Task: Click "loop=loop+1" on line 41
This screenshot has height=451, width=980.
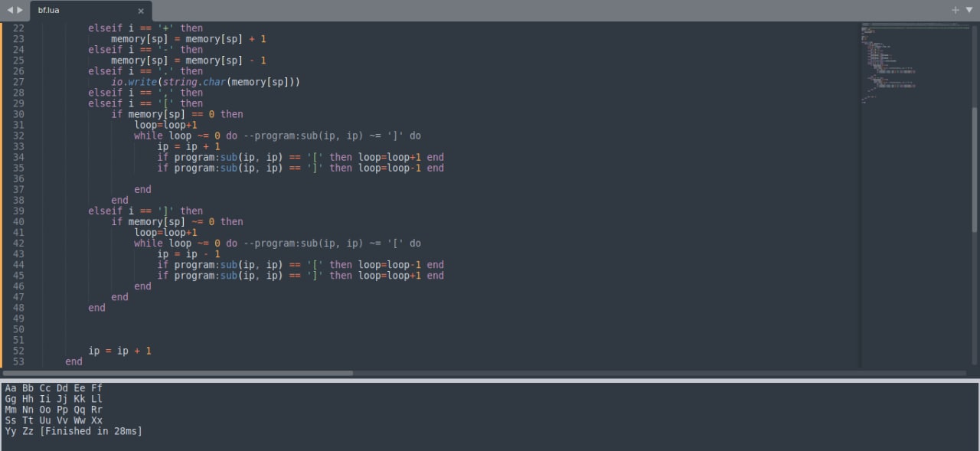Action: (165, 232)
